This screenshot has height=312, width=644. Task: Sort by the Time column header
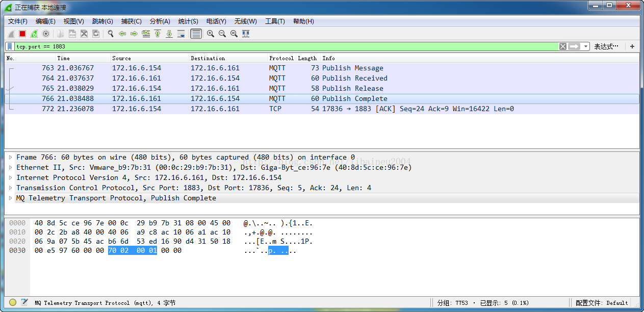(83, 58)
